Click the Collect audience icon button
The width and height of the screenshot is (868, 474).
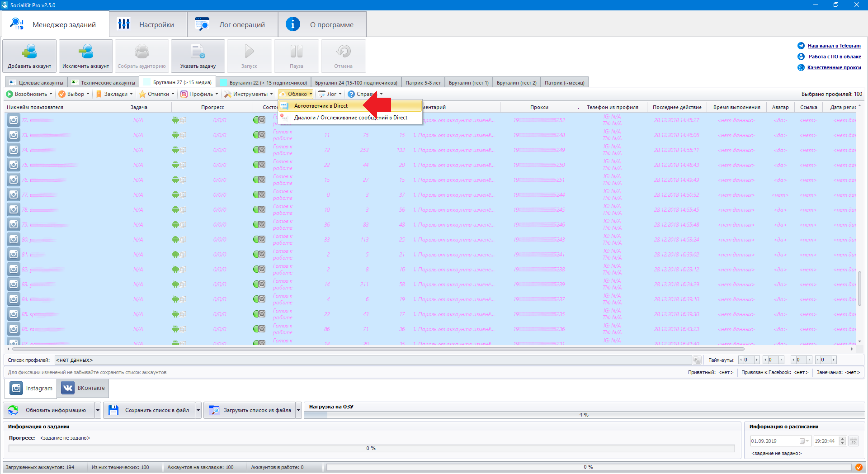(142, 56)
